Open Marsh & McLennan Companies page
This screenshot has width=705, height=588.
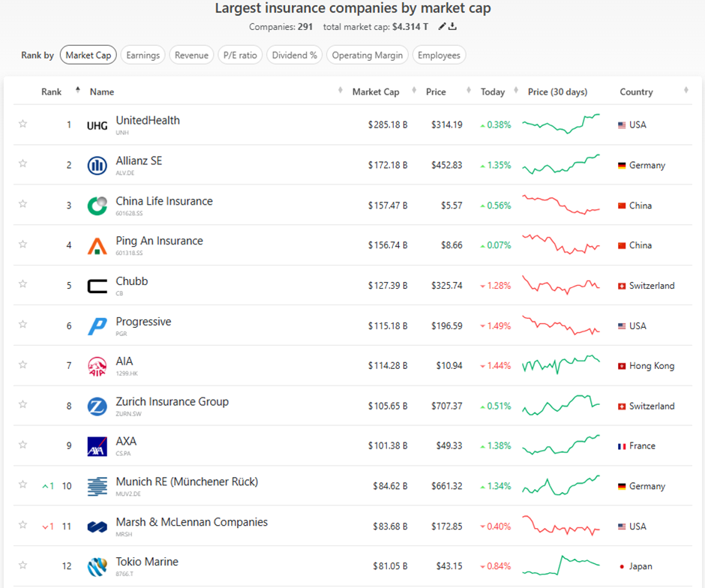[191, 523]
